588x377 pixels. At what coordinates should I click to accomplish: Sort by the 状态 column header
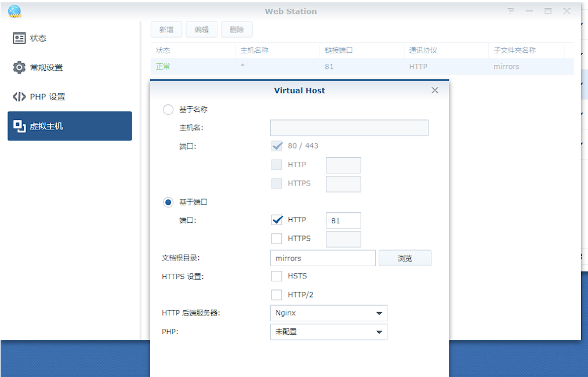click(193, 50)
